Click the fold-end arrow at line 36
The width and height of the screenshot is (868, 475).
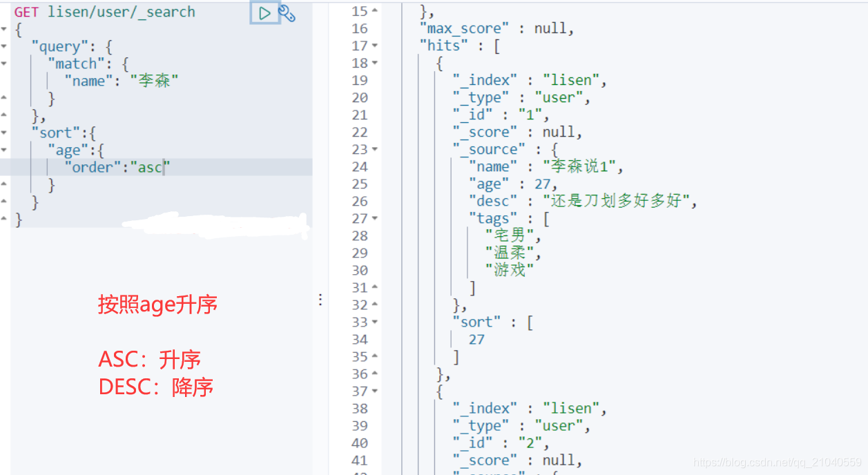(374, 374)
